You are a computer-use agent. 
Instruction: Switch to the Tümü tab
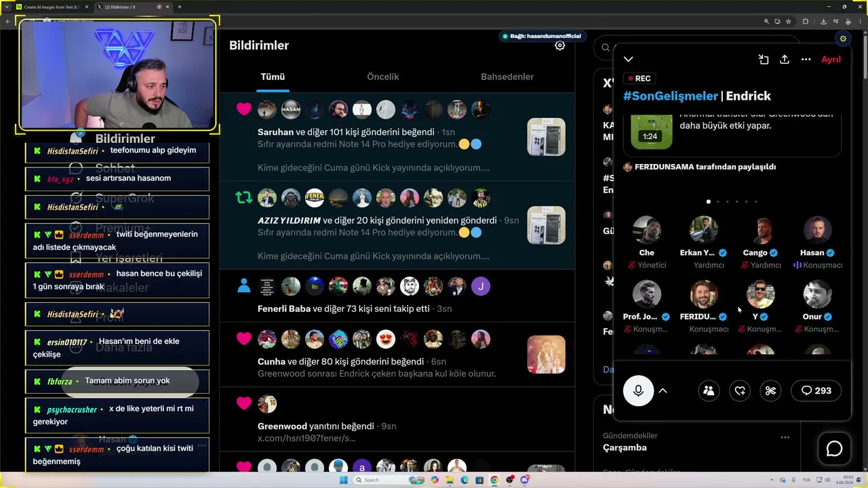(x=273, y=77)
